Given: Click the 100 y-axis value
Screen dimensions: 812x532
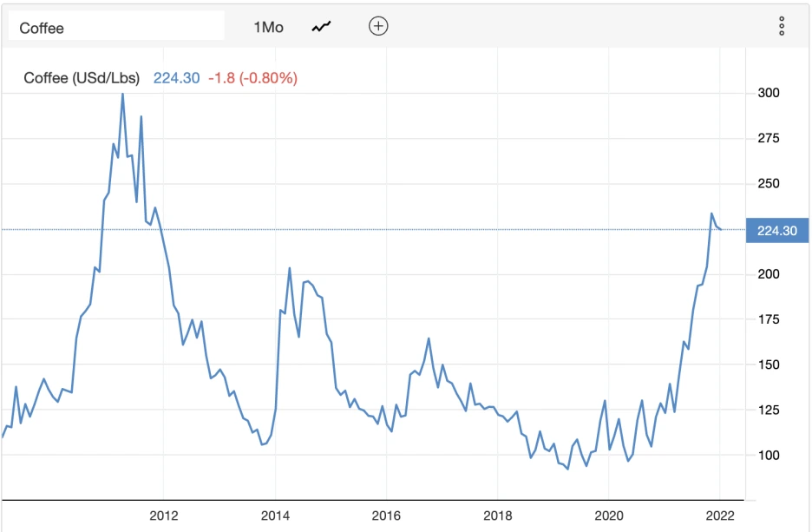Looking at the screenshot, I should pos(769,456).
